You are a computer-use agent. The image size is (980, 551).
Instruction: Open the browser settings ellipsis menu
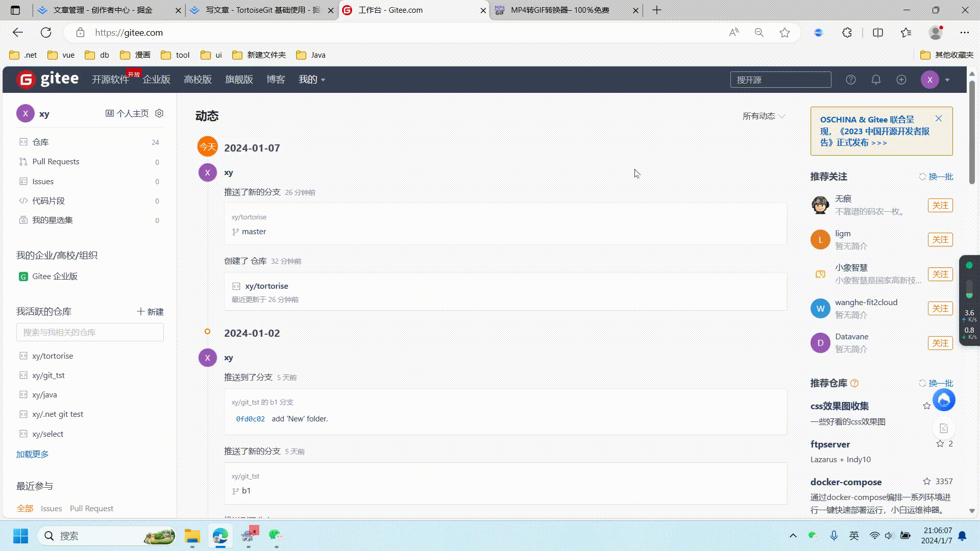coord(964,33)
